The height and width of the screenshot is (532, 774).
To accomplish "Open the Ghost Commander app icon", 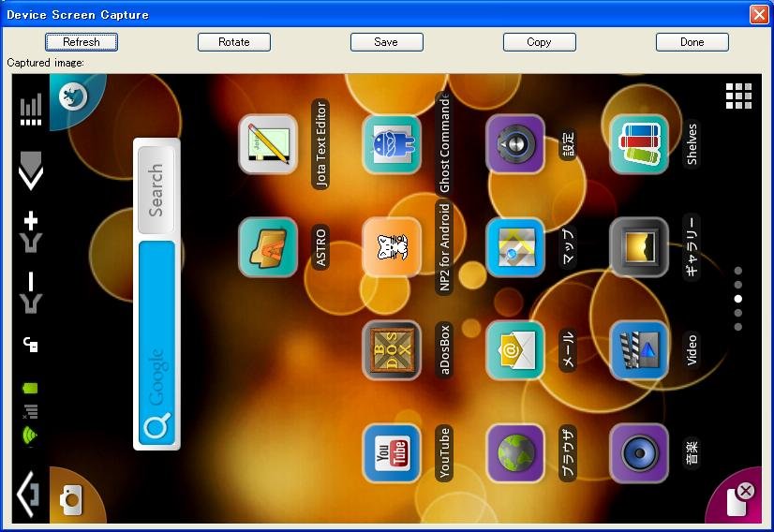I will point(392,144).
